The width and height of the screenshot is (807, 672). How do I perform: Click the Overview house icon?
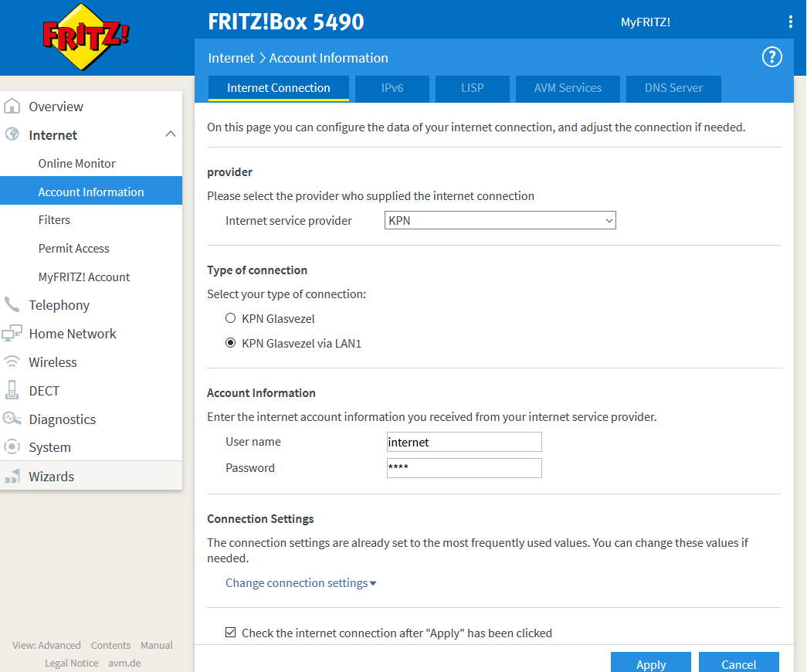click(x=12, y=107)
